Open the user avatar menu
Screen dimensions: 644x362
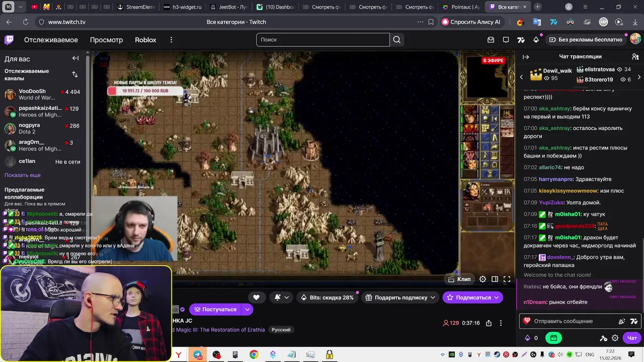click(x=635, y=39)
